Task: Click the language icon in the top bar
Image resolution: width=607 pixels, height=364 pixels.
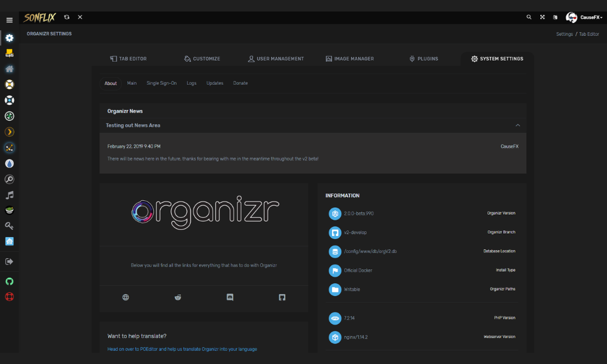Action: (x=555, y=17)
